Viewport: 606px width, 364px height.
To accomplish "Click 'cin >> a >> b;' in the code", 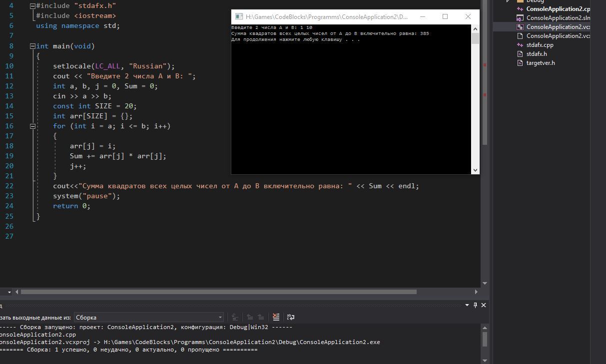I will 82,96.
